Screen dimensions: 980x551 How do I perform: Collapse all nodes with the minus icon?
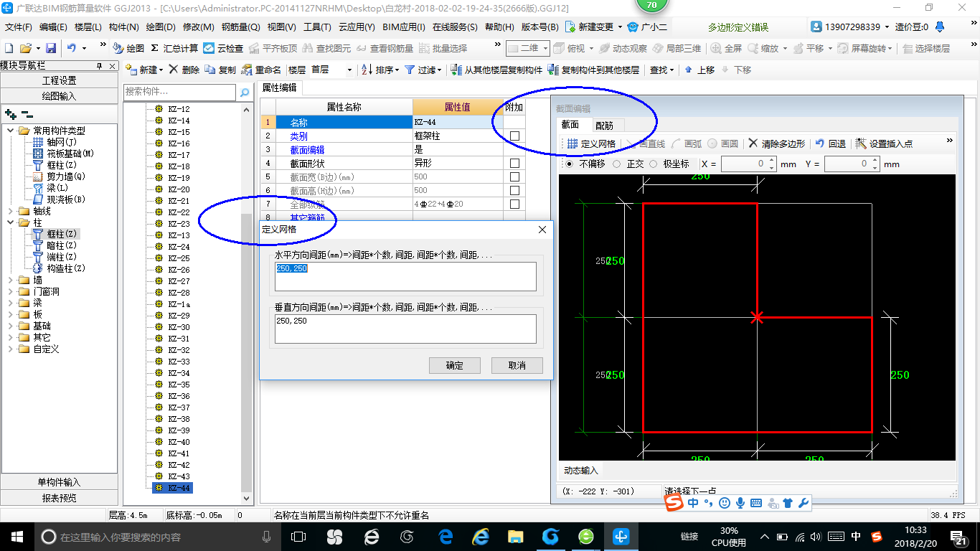click(x=27, y=114)
